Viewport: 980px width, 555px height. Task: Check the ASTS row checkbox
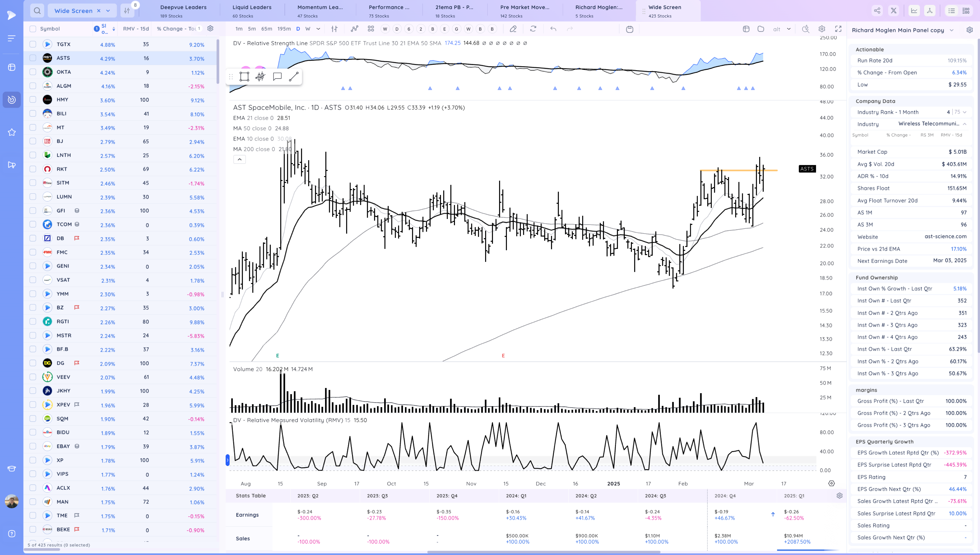[x=33, y=58]
